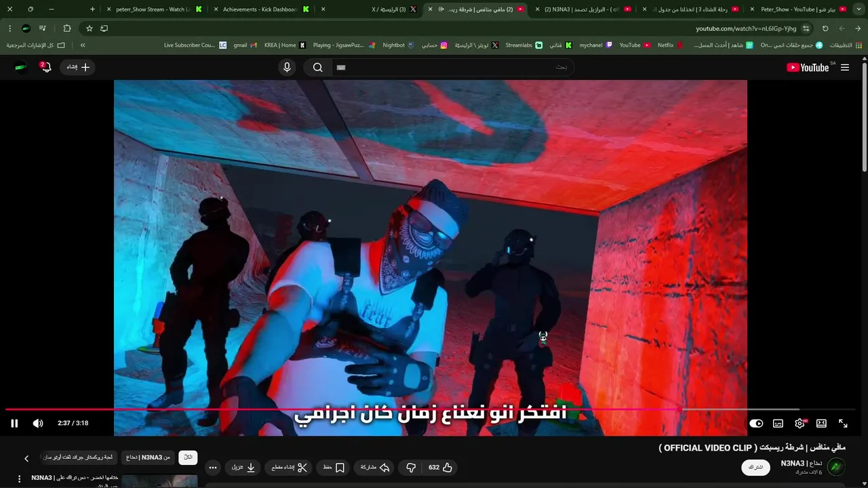Select the من N3NA3 filter chip
Image resolution: width=868 pixels, height=488 pixels.
click(148, 457)
